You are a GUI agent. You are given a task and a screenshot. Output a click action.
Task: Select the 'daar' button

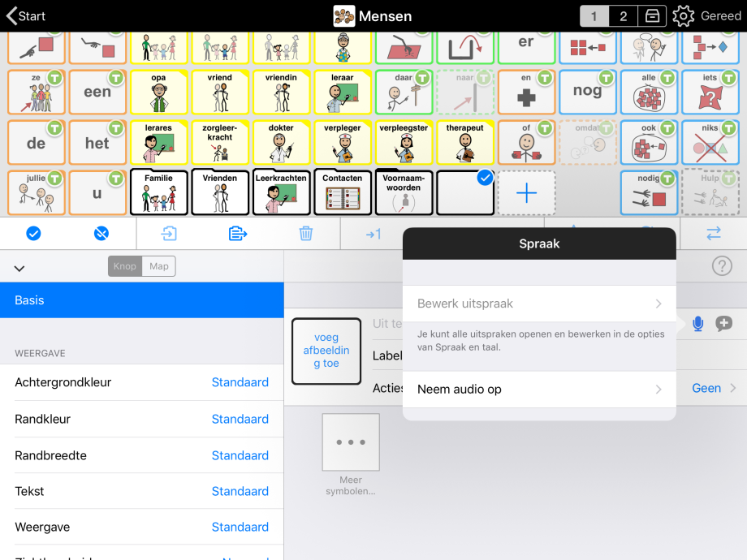click(404, 92)
